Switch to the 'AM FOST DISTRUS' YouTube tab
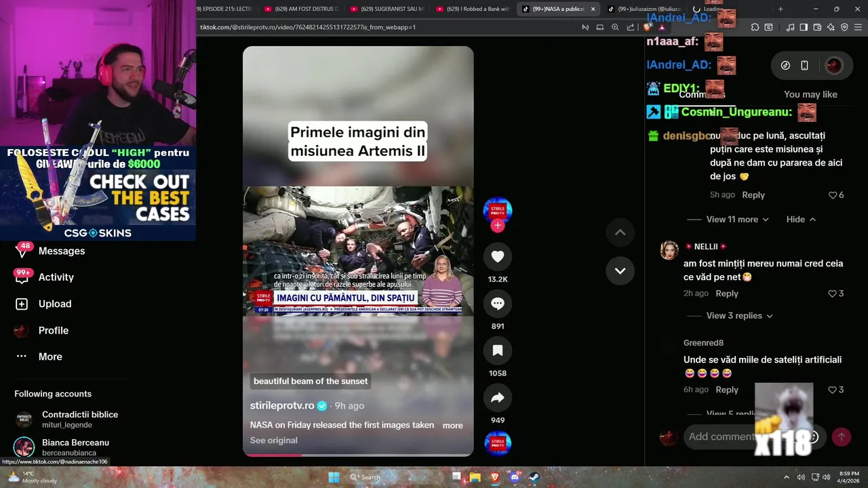 click(x=300, y=9)
